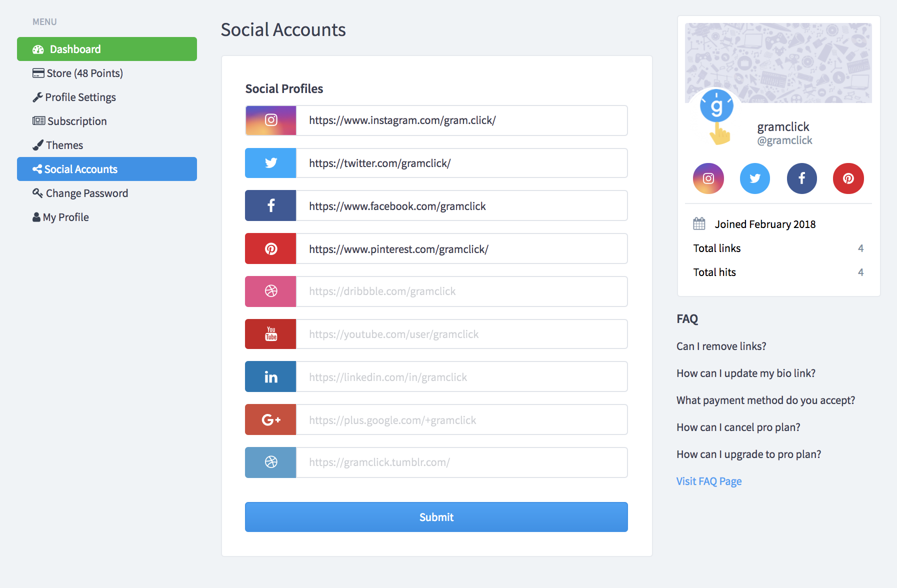Viewport: 897px width, 588px height.
Task: Select Social Accounts in the sidebar
Action: tap(107, 169)
